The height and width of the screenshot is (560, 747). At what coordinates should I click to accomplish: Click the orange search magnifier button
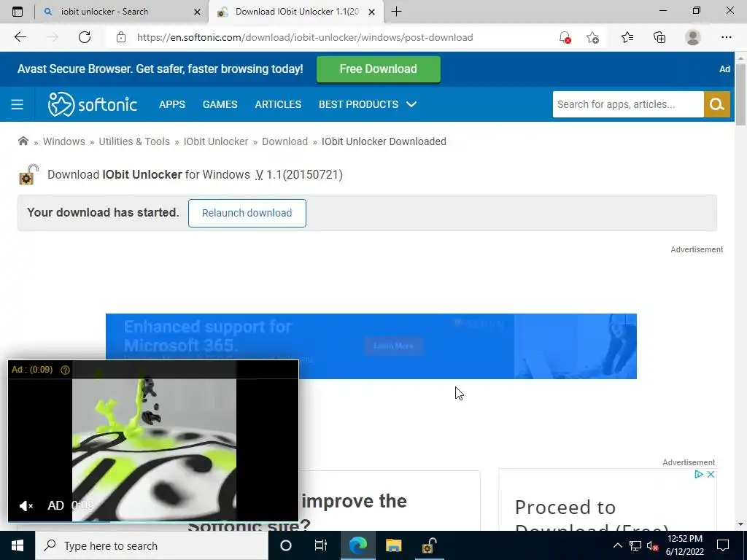[717, 104]
